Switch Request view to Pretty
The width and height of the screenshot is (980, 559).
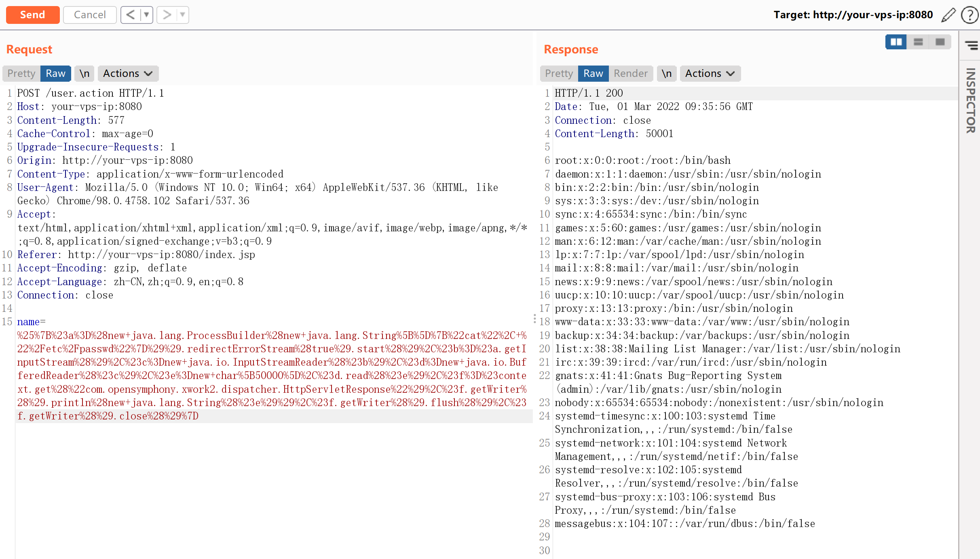pos(21,73)
